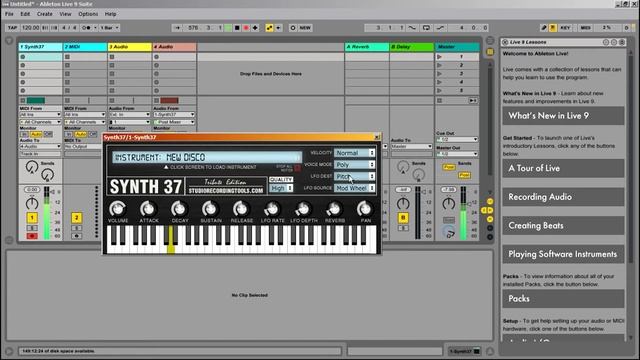Open the Voice Mode Poly dropdown
The height and width of the screenshot is (360, 640).
tap(354, 164)
